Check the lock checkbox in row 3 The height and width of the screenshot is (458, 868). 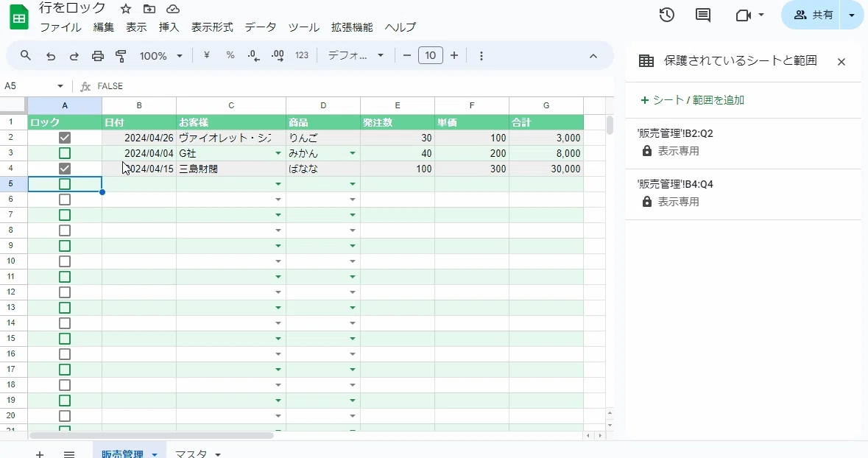point(65,153)
